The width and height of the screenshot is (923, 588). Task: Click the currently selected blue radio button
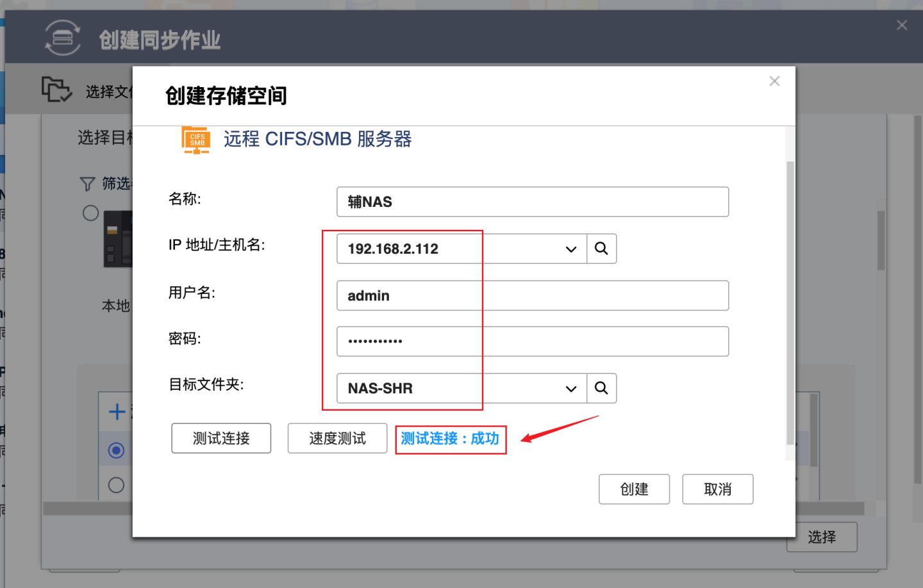tap(116, 450)
